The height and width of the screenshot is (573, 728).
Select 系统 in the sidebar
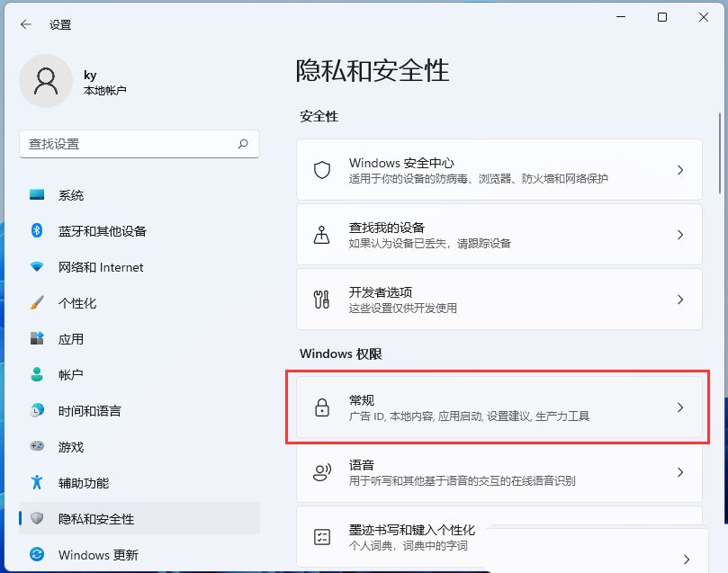point(71,195)
